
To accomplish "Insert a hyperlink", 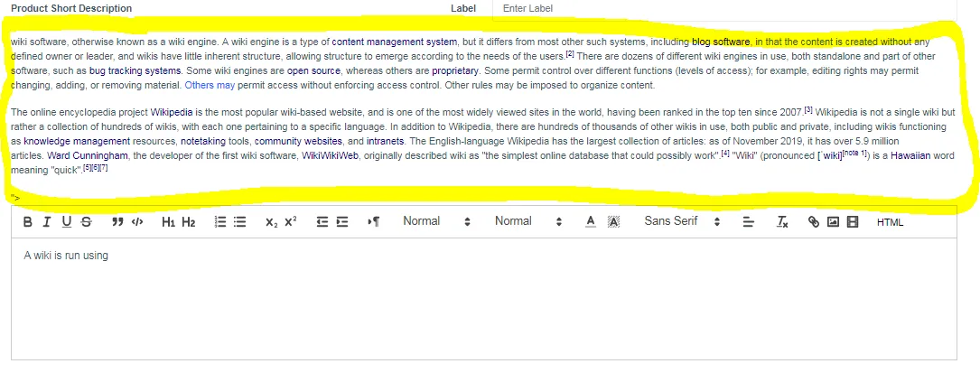I will click(813, 222).
